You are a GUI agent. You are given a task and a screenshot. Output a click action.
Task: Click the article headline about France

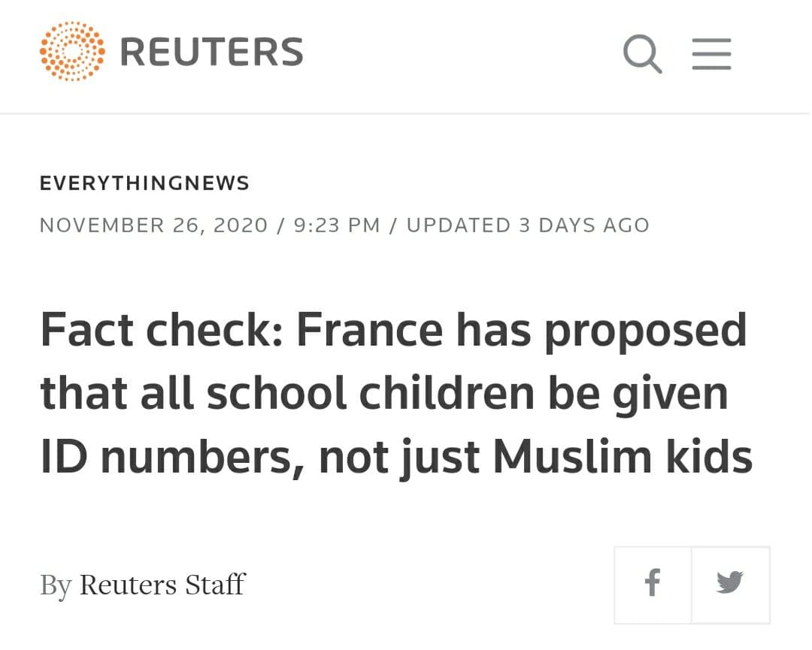pyautogui.click(x=396, y=393)
